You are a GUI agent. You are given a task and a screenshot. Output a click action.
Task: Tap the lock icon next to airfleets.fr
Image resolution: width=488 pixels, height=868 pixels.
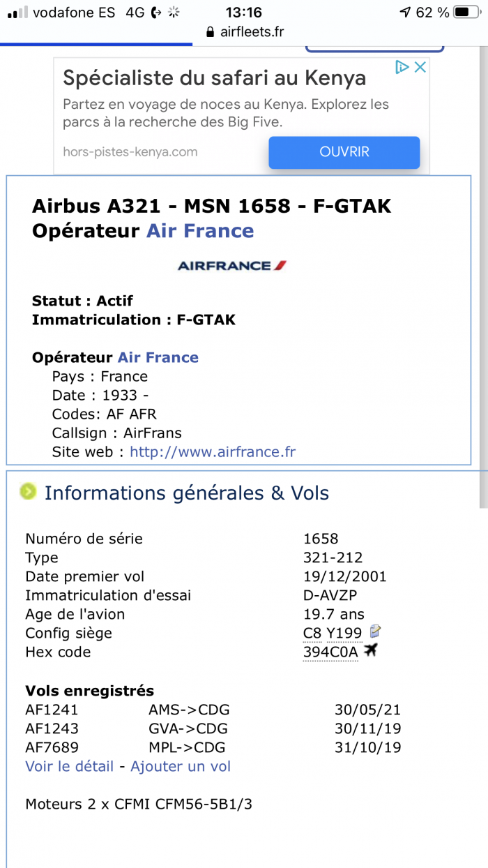point(210,32)
